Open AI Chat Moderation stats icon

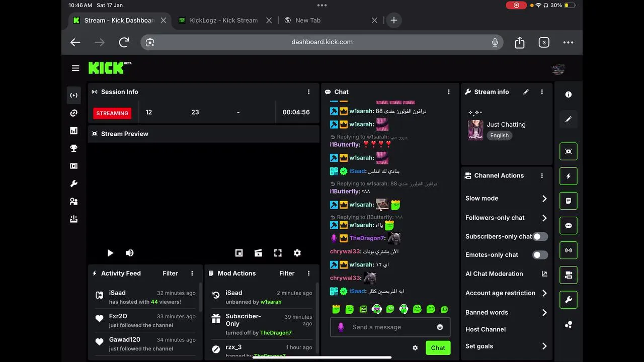coord(544,274)
